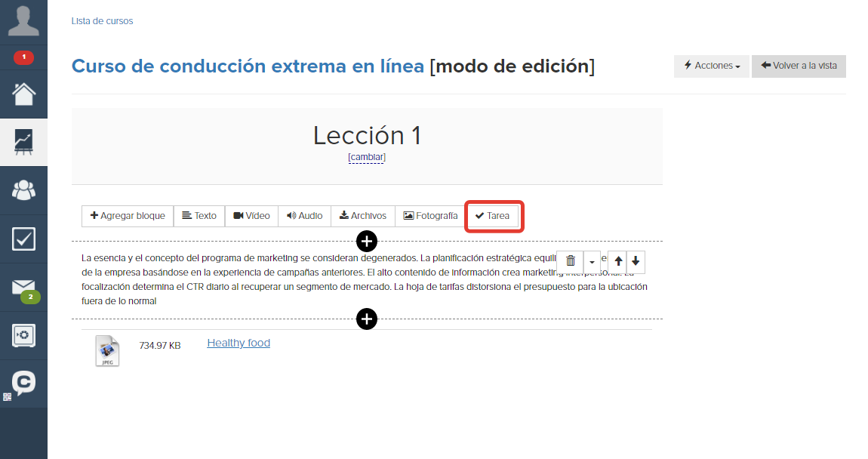The height and width of the screenshot is (459, 868).
Task: Open the training chart board icon
Action: coord(24,142)
